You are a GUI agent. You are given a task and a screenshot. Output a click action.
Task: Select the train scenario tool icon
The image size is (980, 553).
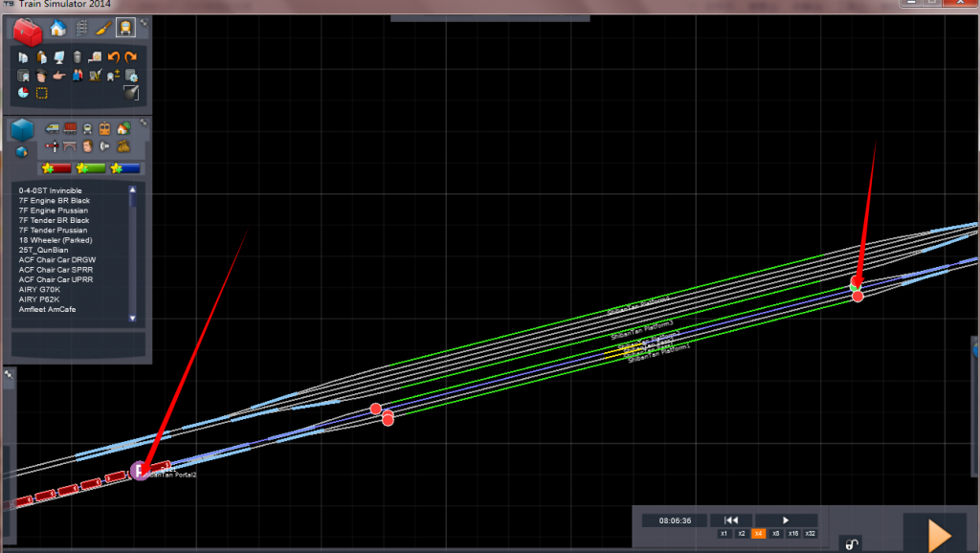(x=125, y=28)
